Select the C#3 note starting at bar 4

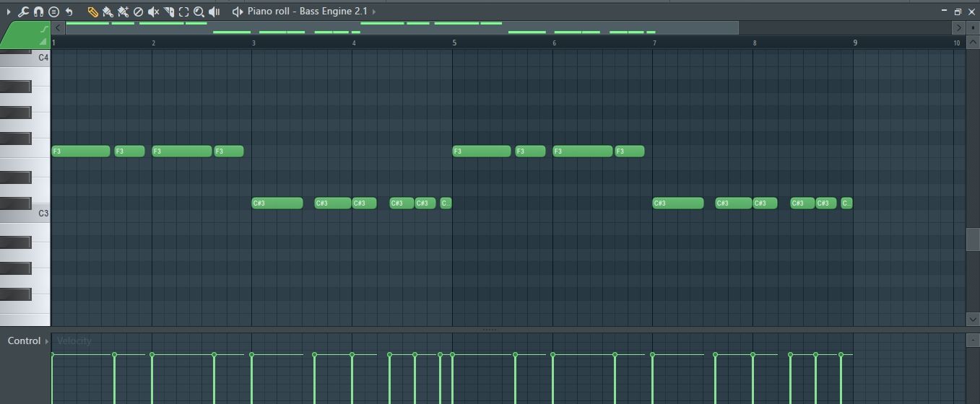364,203
